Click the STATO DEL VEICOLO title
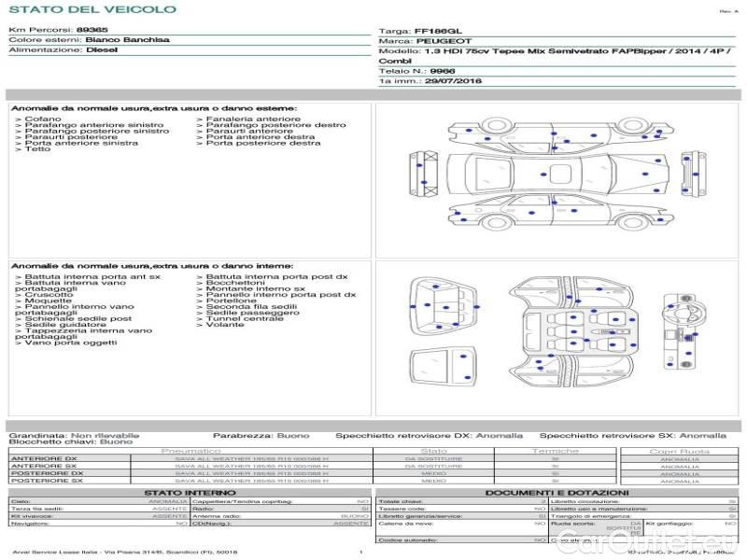The width and height of the screenshot is (747, 560). click(x=92, y=9)
